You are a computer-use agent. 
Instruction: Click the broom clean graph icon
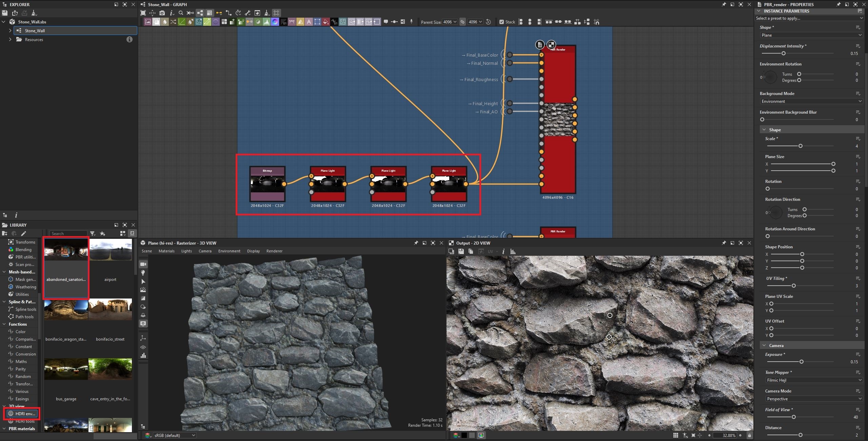(267, 13)
